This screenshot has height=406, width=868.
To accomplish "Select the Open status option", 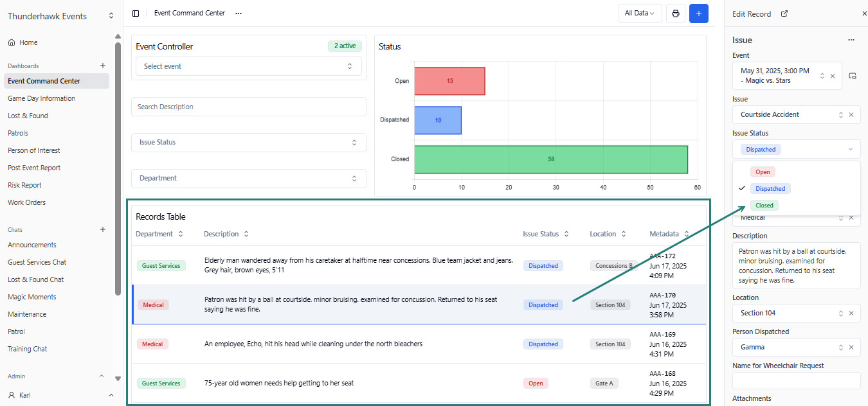I will (x=763, y=172).
